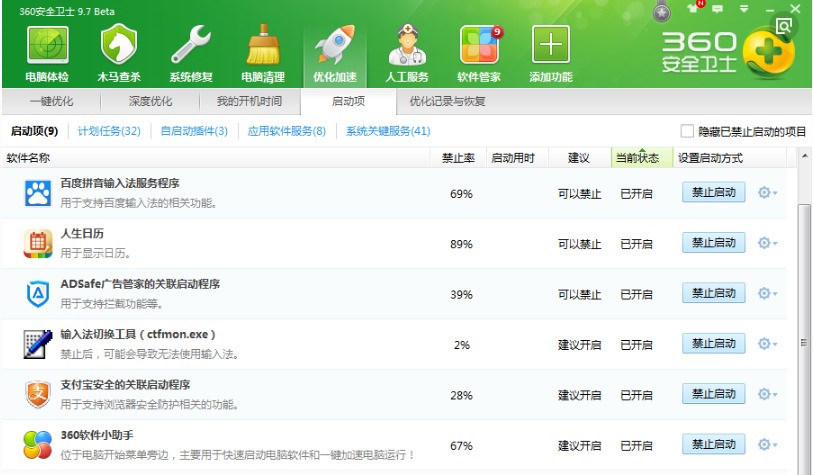Screen dimensions: 813x475
Task: Open 系统关键服务(41) link
Action: [388, 131]
